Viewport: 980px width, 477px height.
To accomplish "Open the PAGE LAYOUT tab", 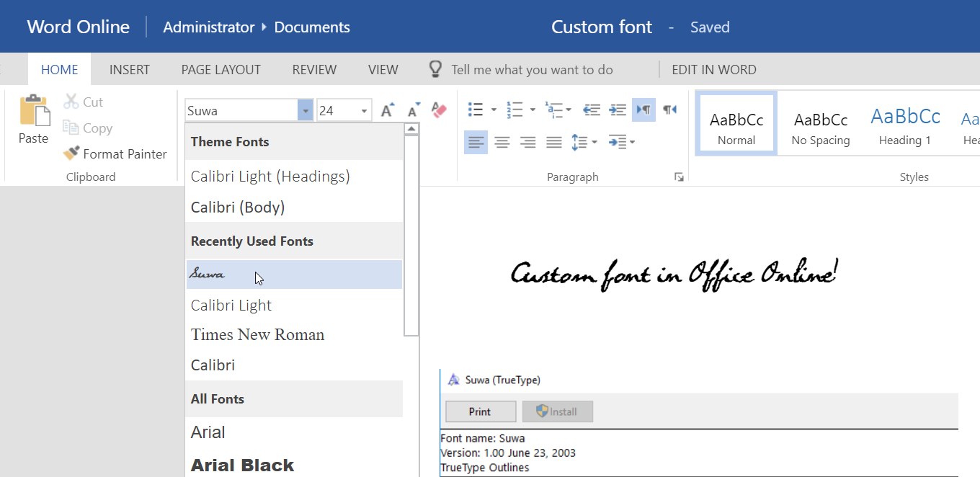I will click(x=221, y=70).
